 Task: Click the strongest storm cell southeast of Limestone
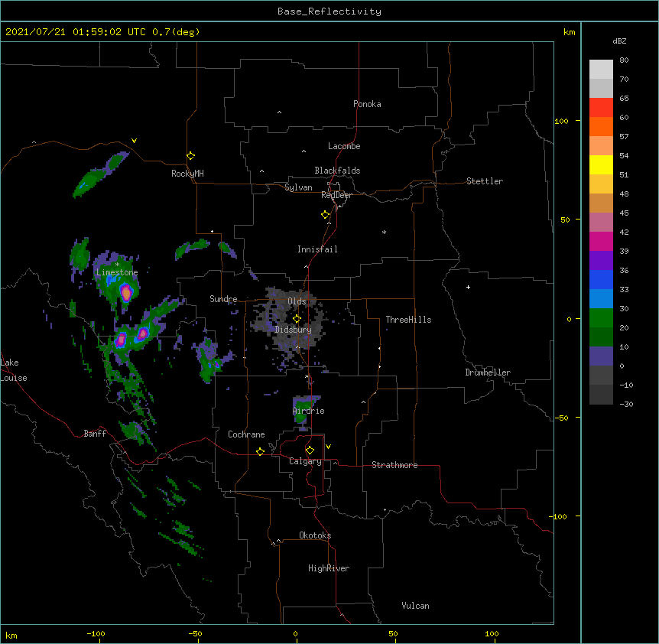click(x=126, y=292)
